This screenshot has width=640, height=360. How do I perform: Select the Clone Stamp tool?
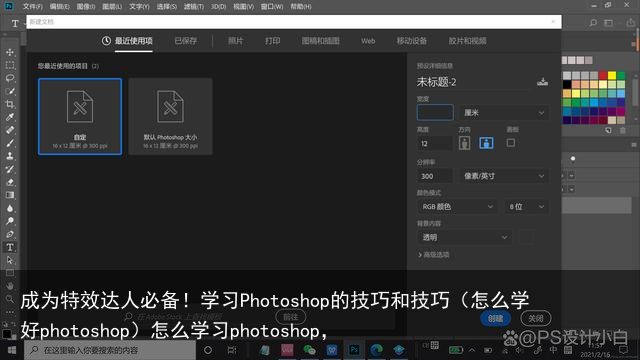click(x=10, y=156)
